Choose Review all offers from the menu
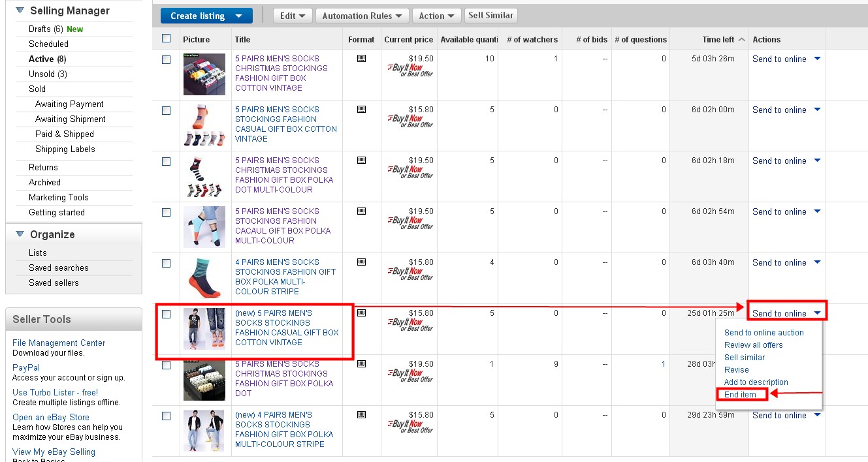This screenshot has height=462, width=868. (753, 345)
